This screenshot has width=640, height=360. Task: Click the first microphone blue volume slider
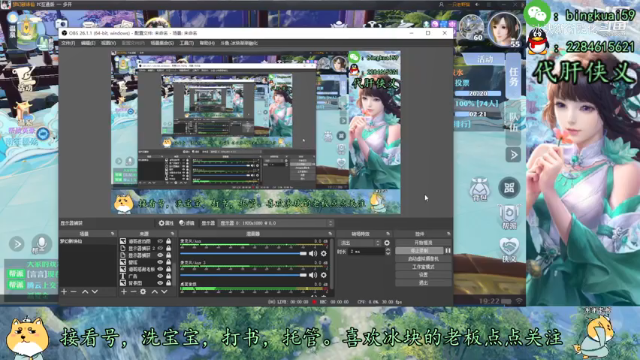pyautogui.click(x=243, y=253)
